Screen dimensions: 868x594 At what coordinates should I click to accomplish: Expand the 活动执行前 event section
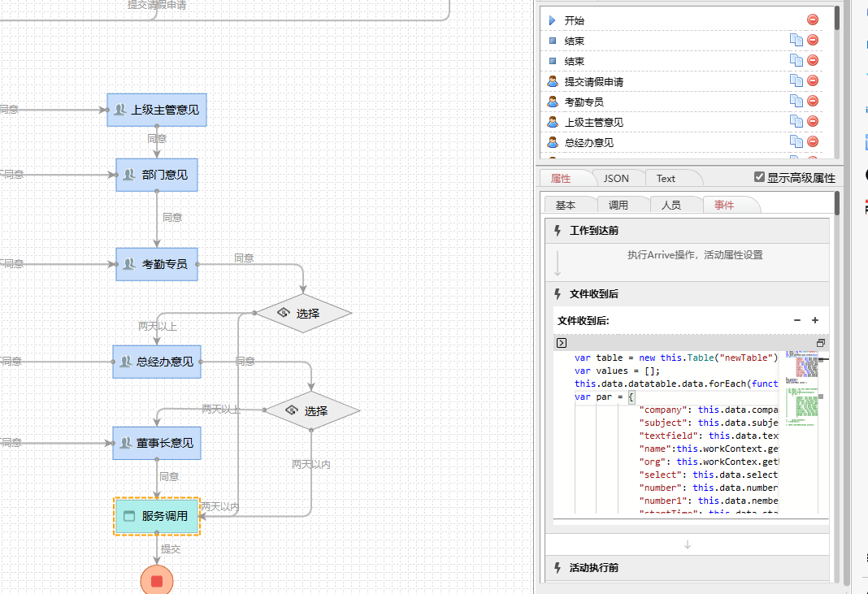[687, 567]
